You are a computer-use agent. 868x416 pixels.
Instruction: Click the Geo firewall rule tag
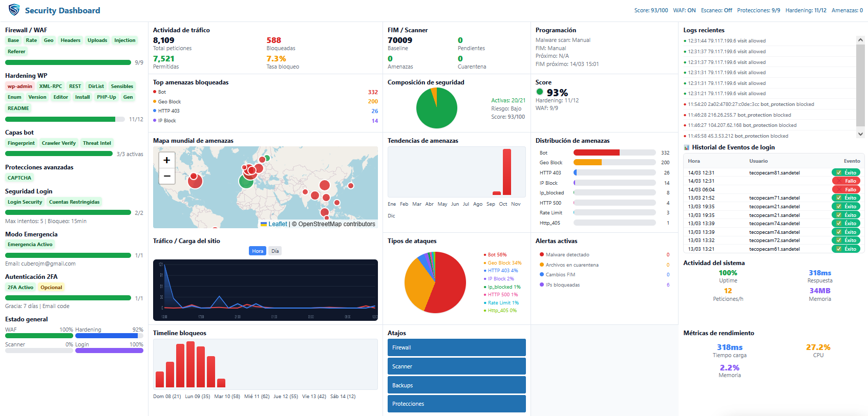(49, 40)
